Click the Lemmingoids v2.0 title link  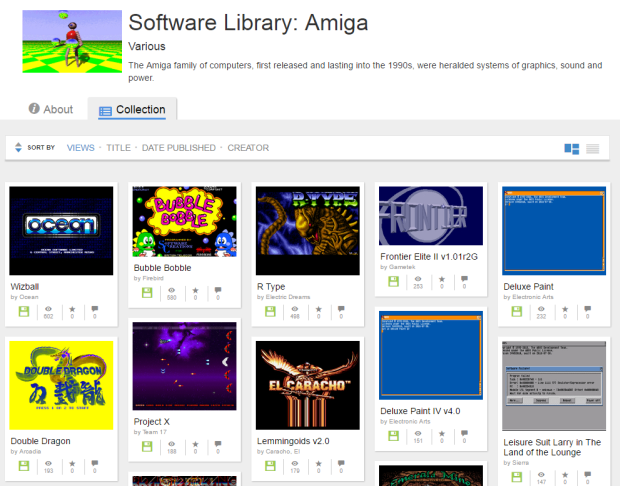tap(293, 441)
